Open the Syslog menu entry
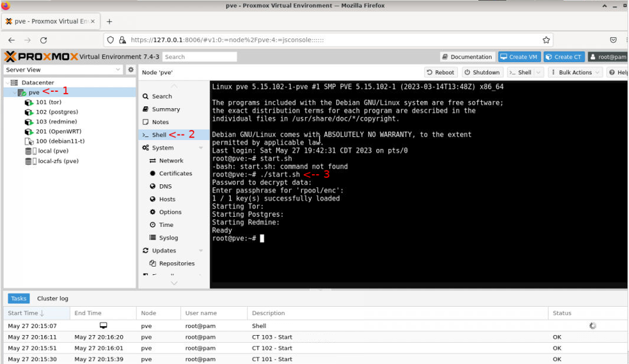Screen dimensions: 629x364 (168, 238)
